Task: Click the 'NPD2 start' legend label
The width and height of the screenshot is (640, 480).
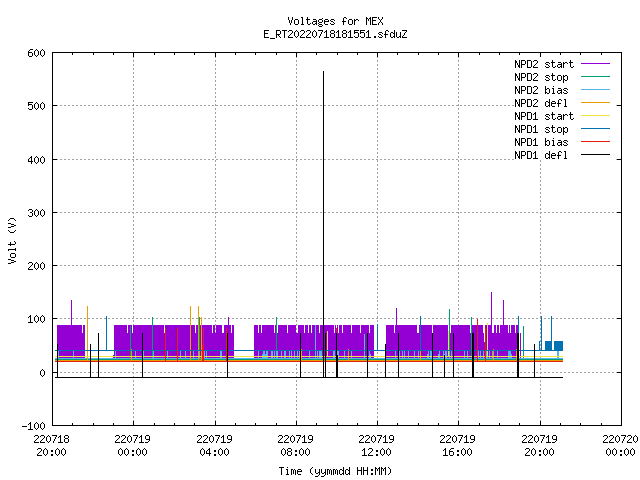Action: pyautogui.click(x=544, y=64)
